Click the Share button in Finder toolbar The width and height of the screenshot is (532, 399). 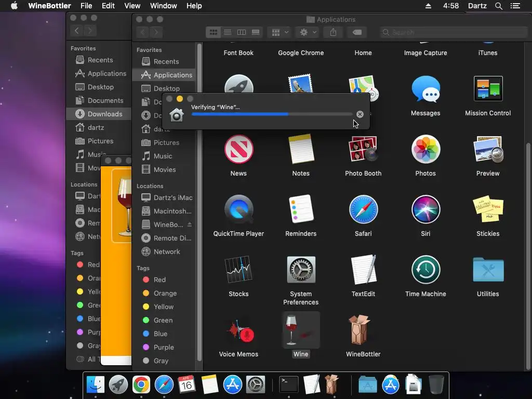coord(333,32)
